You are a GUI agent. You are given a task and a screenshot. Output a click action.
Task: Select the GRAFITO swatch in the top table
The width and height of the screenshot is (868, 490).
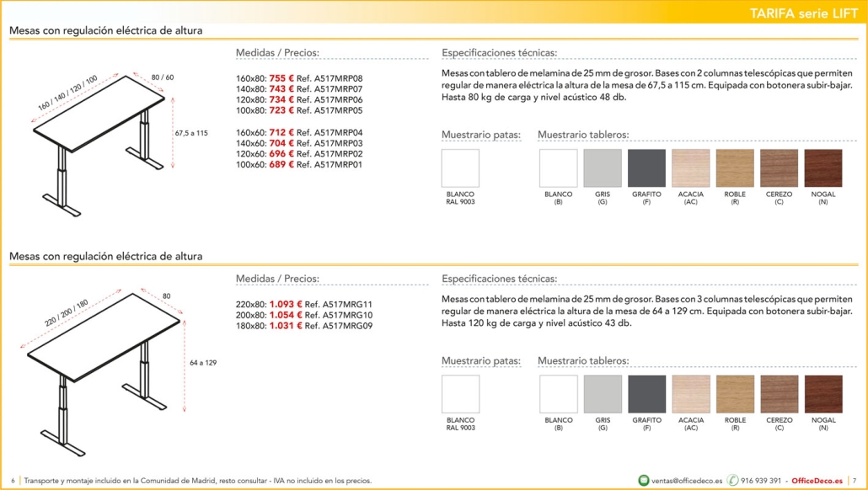(x=646, y=168)
